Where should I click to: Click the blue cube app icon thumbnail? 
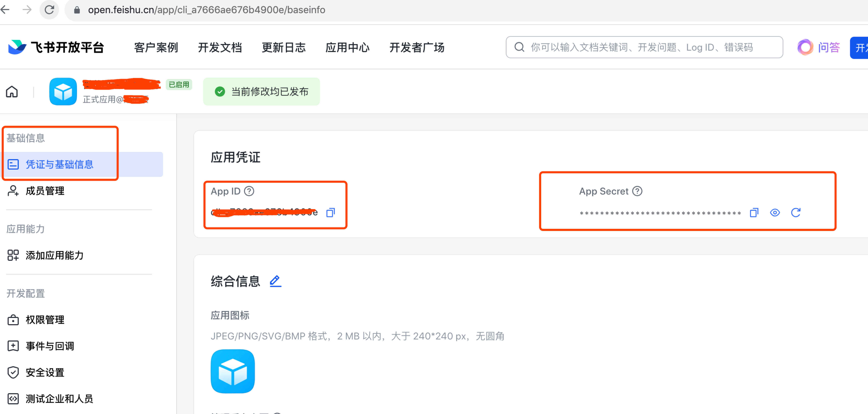pyautogui.click(x=232, y=371)
